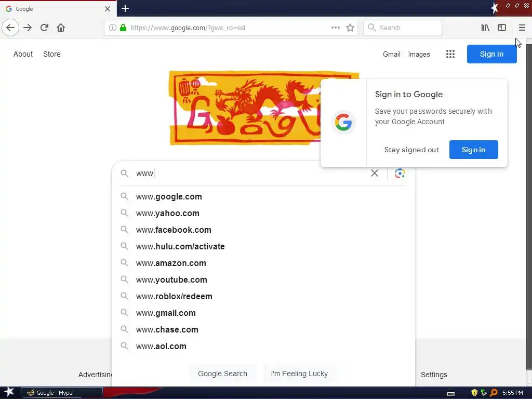Open Settings in the footer
The height and width of the screenshot is (399, 532).
(434, 375)
